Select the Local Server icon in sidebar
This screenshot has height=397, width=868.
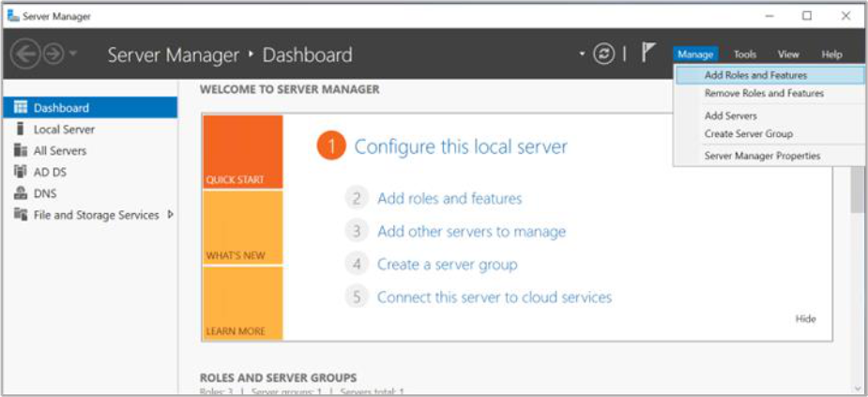click(20, 130)
